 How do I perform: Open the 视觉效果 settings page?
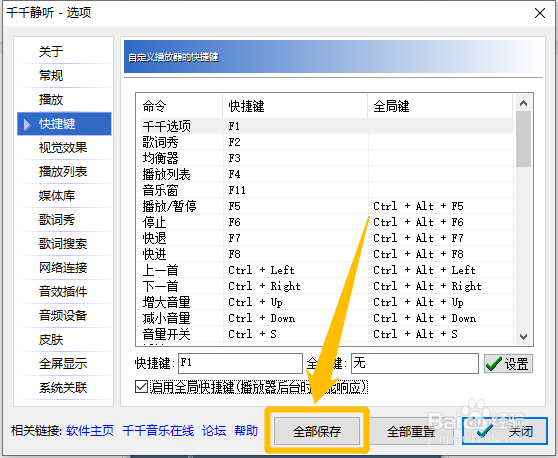point(63,148)
